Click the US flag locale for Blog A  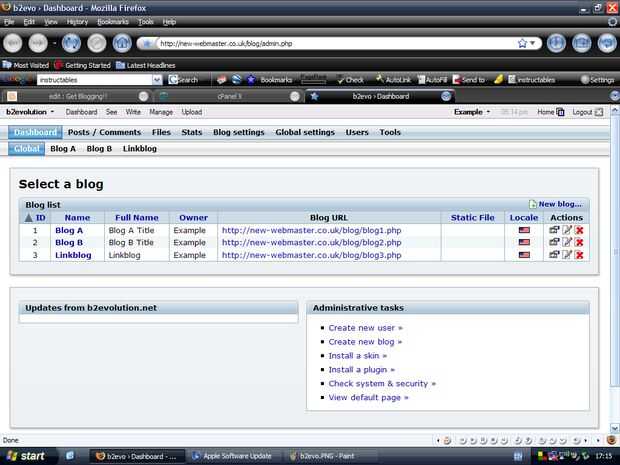(x=524, y=230)
